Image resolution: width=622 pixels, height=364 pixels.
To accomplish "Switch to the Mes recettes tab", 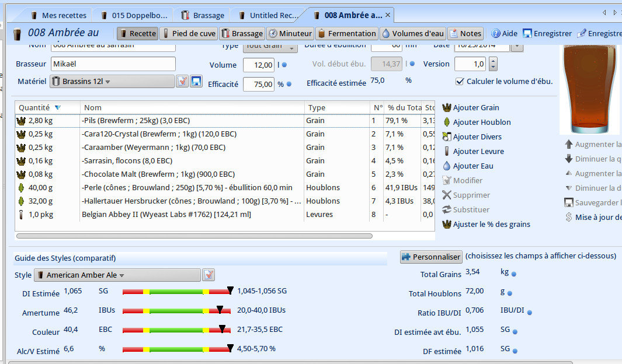I will click(59, 15).
